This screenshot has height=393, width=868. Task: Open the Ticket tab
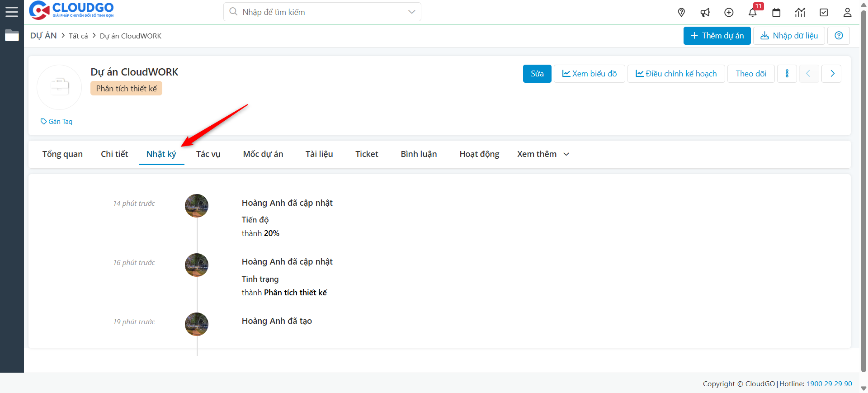[367, 154]
